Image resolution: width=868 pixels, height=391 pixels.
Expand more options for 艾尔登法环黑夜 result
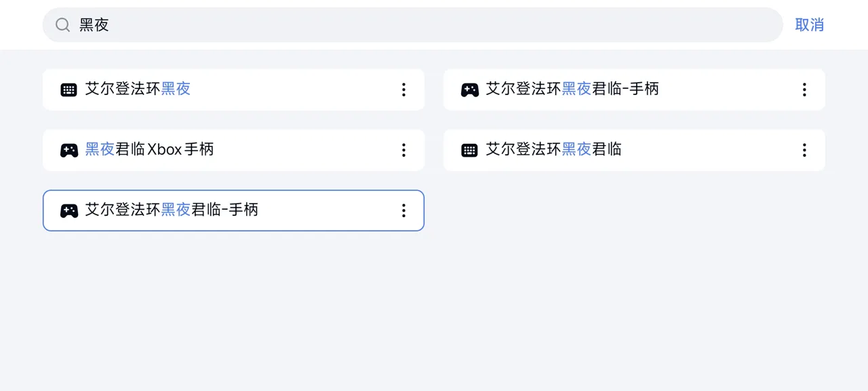403,90
